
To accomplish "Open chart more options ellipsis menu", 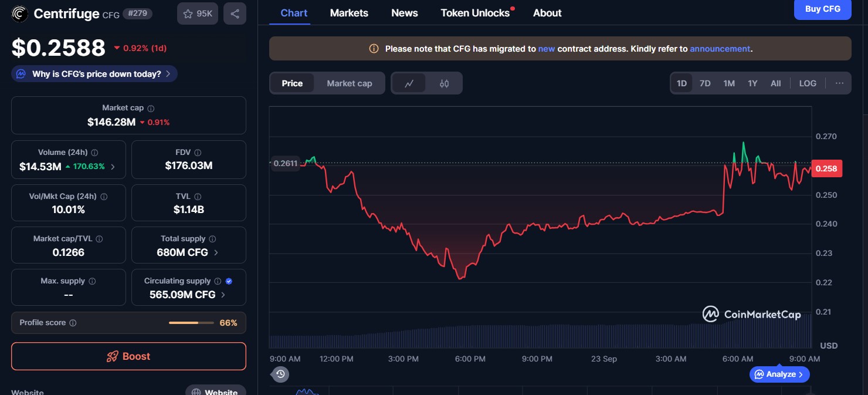I will pyautogui.click(x=839, y=83).
